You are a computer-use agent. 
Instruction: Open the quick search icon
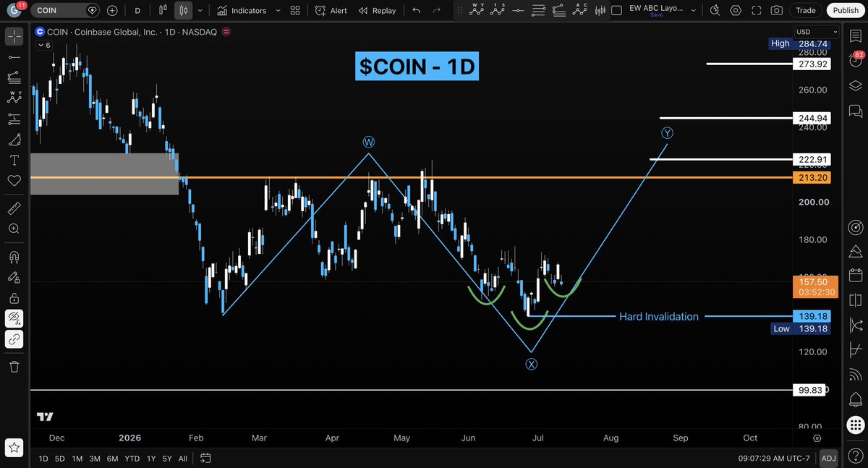pyautogui.click(x=715, y=10)
